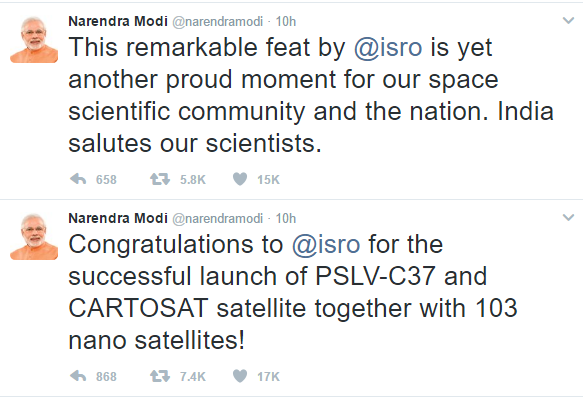
Task: Click @narendramodi handle on second tweet
Action: tap(218, 219)
